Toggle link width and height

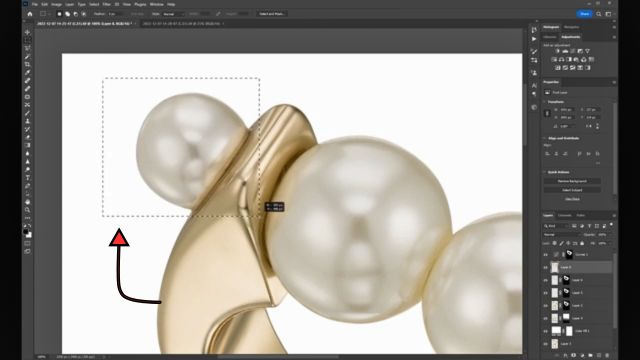point(547,113)
